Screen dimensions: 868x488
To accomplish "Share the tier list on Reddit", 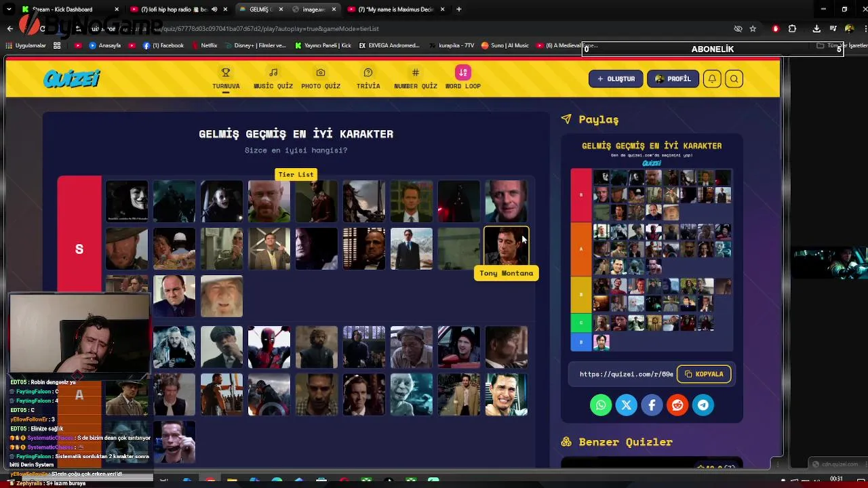I will 677,405.
